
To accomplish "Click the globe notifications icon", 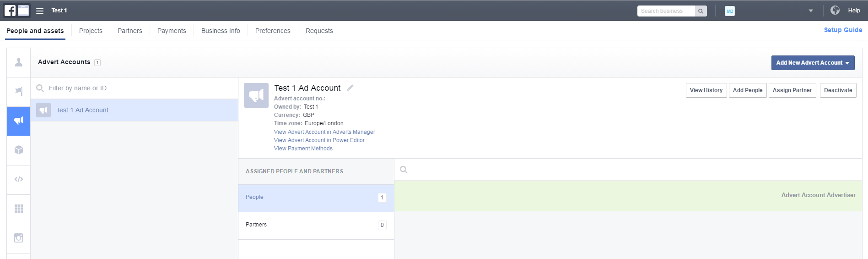I will click(835, 10).
